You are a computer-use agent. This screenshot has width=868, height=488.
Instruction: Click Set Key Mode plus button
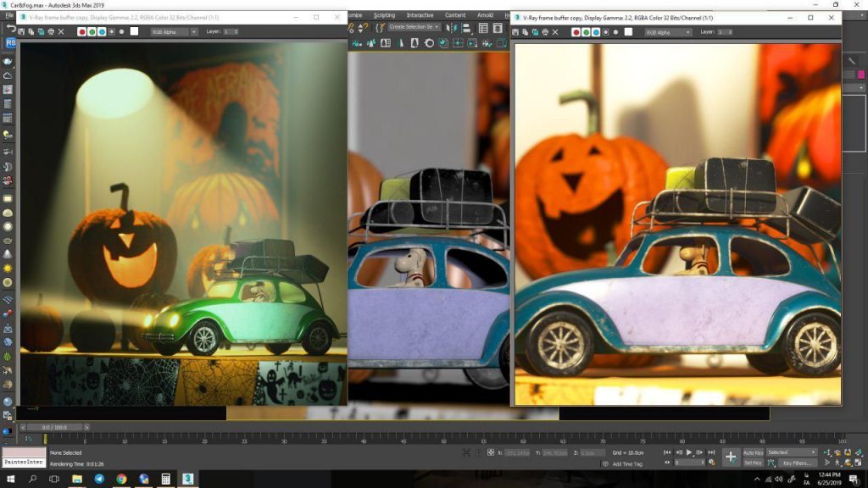pyautogui.click(x=731, y=457)
